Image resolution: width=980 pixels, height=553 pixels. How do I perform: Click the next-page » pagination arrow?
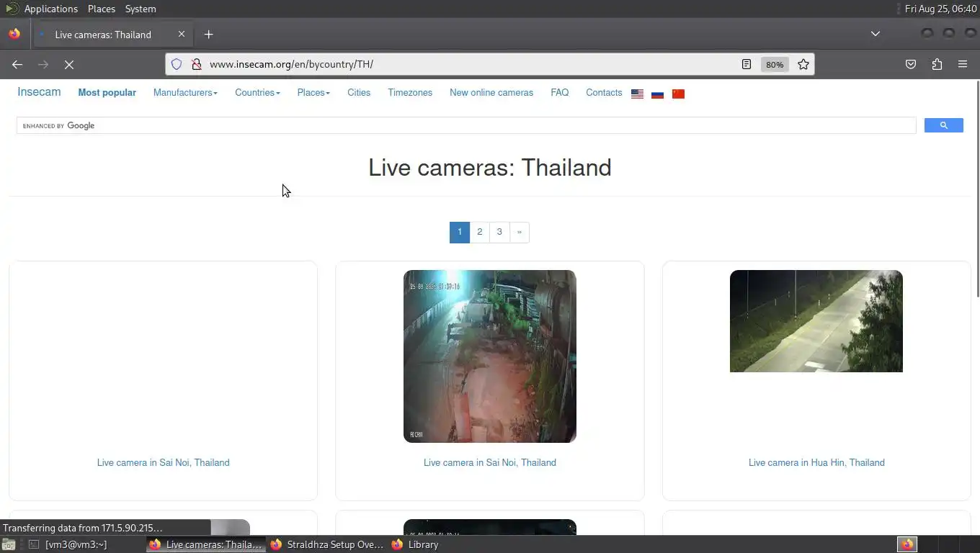[x=519, y=232]
